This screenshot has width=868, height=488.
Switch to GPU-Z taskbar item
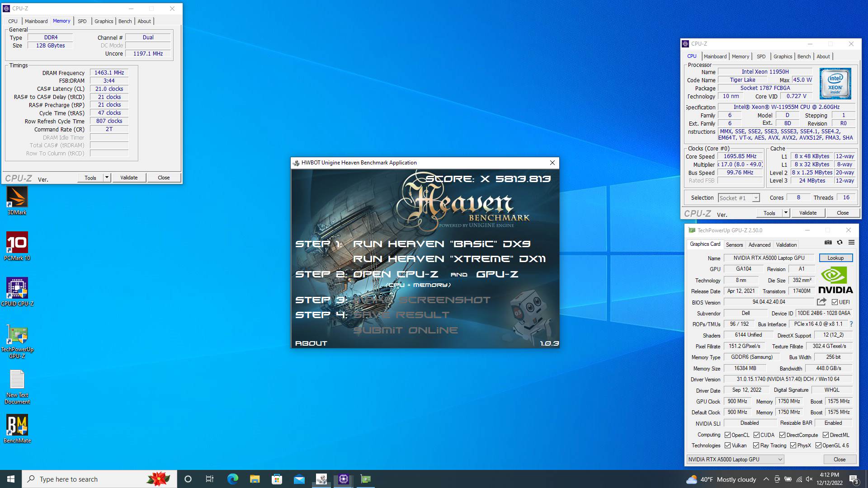[x=366, y=479]
